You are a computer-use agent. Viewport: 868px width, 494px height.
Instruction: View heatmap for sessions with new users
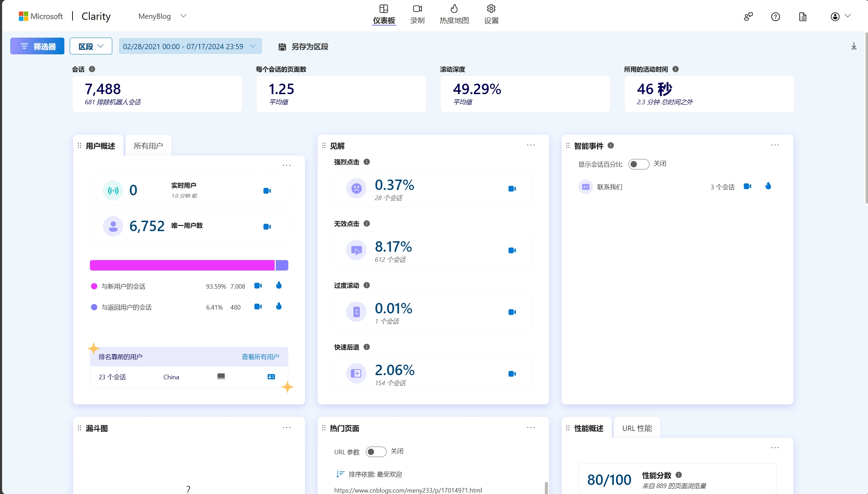[279, 286]
